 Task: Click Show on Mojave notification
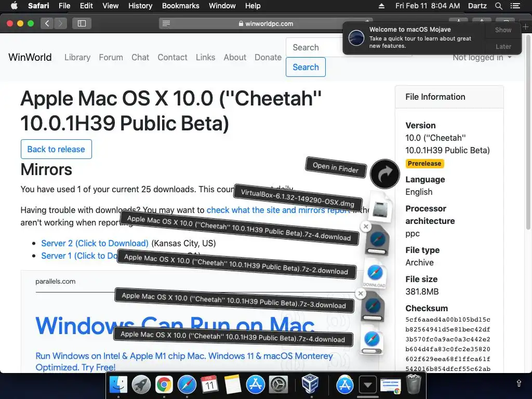click(x=503, y=30)
